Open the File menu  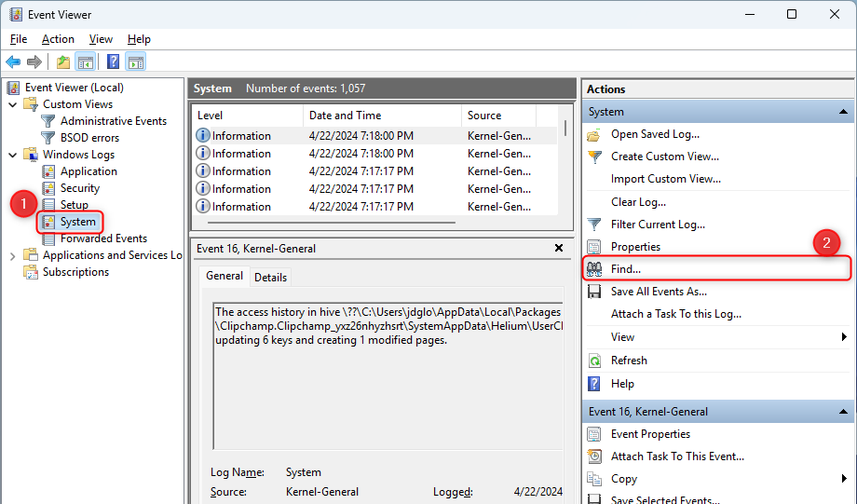19,39
